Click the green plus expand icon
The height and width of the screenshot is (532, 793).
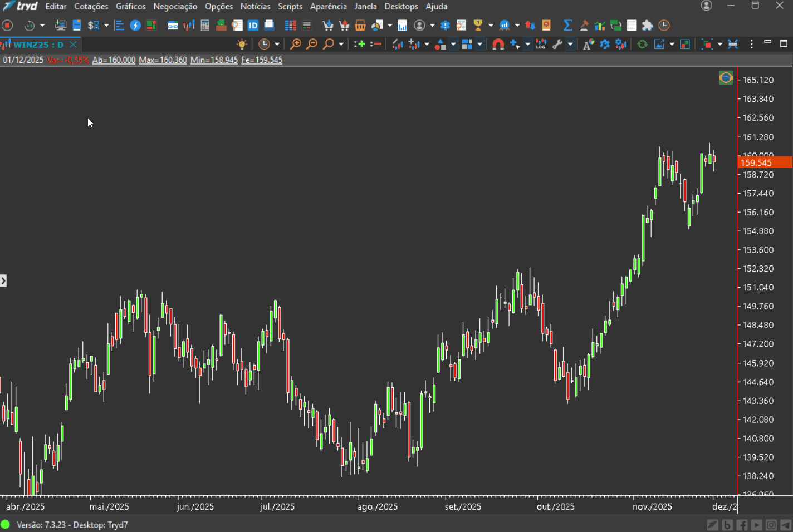coord(360,44)
